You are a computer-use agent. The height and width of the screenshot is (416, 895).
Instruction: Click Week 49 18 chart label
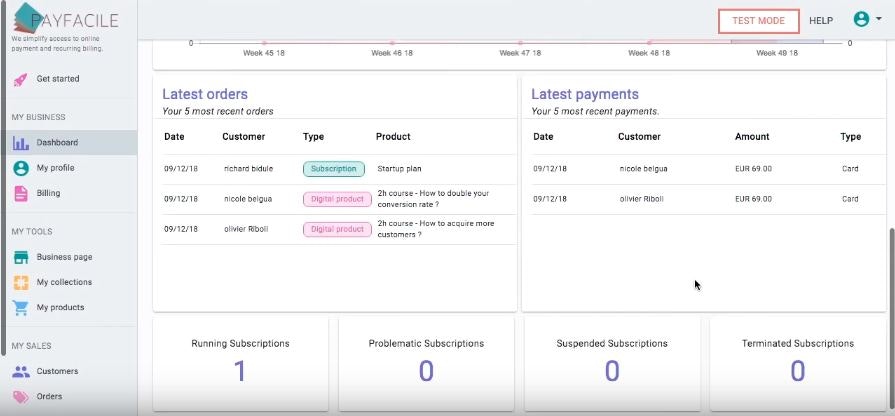tap(777, 53)
